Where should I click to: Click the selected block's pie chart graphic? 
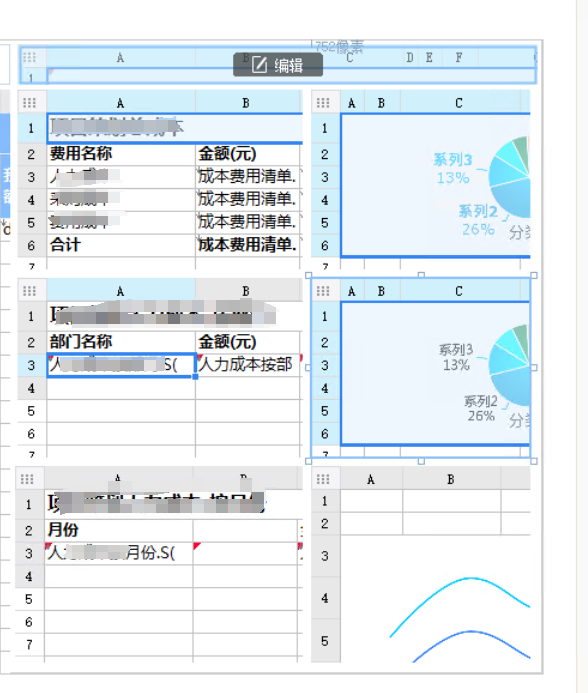pyautogui.click(x=511, y=367)
